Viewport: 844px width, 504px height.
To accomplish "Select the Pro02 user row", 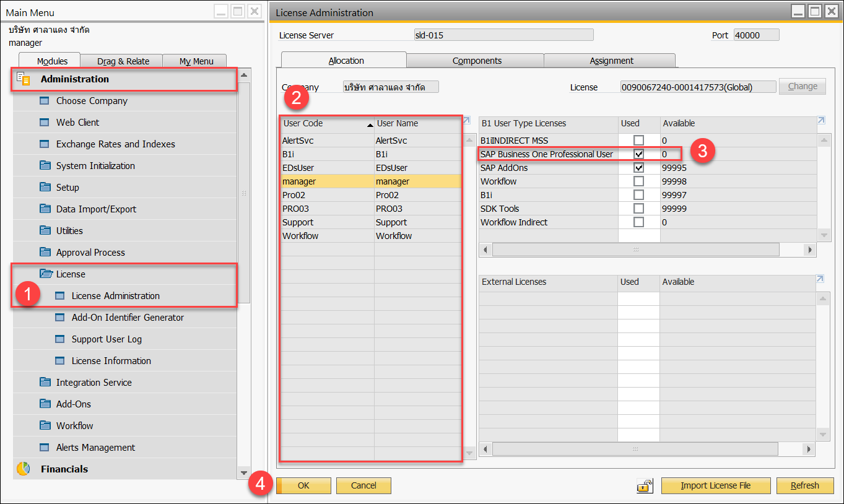I will [371, 195].
